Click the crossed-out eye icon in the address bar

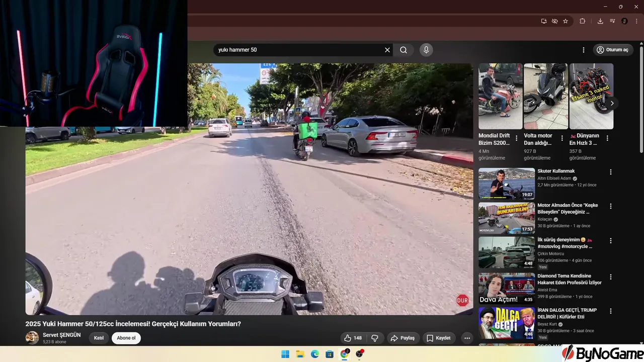(x=554, y=21)
